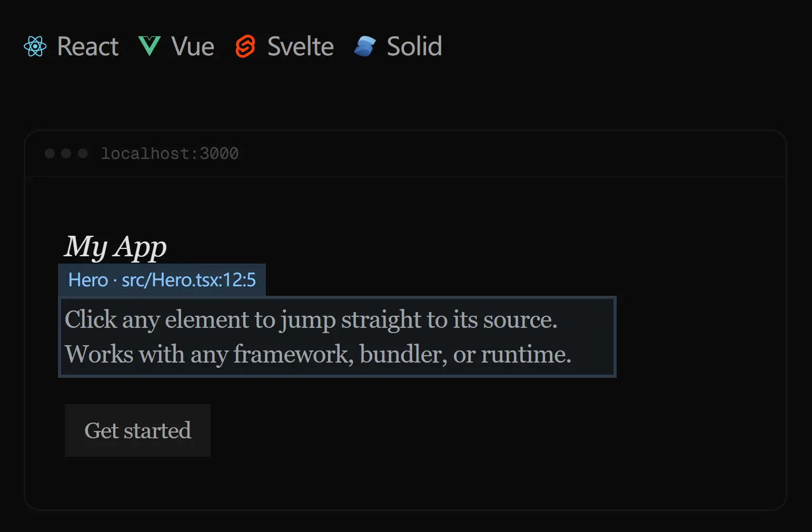This screenshot has height=532, width=812.
Task: Click the localhost:3000 address bar
Action: [x=170, y=153]
